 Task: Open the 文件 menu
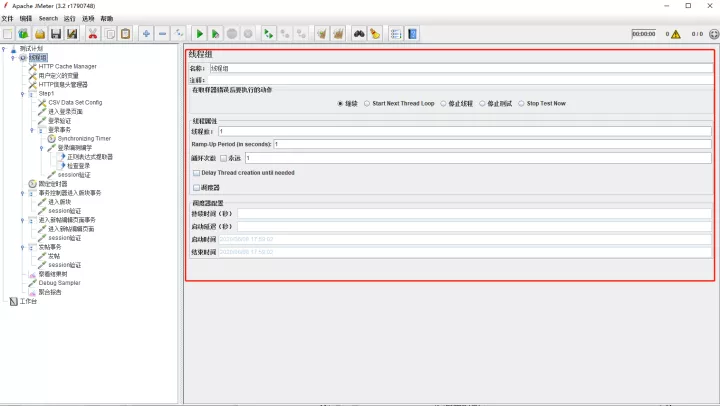click(x=7, y=18)
